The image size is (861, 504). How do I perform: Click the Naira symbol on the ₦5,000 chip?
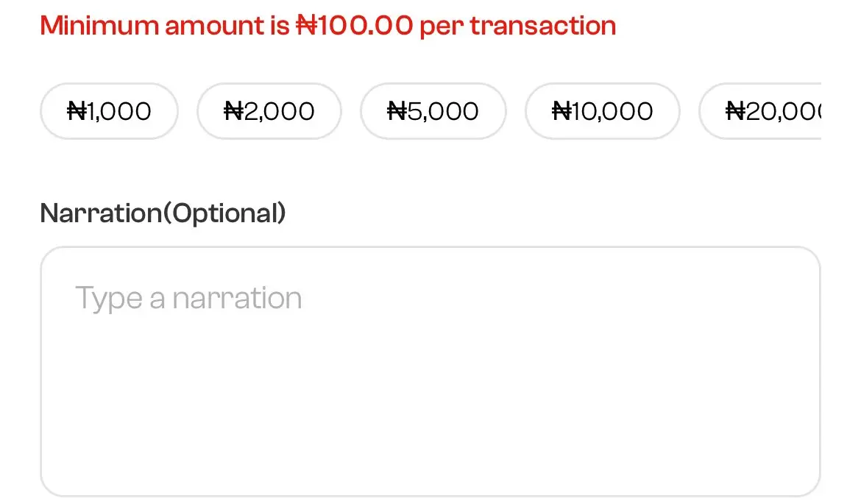pyautogui.click(x=397, y=111)
